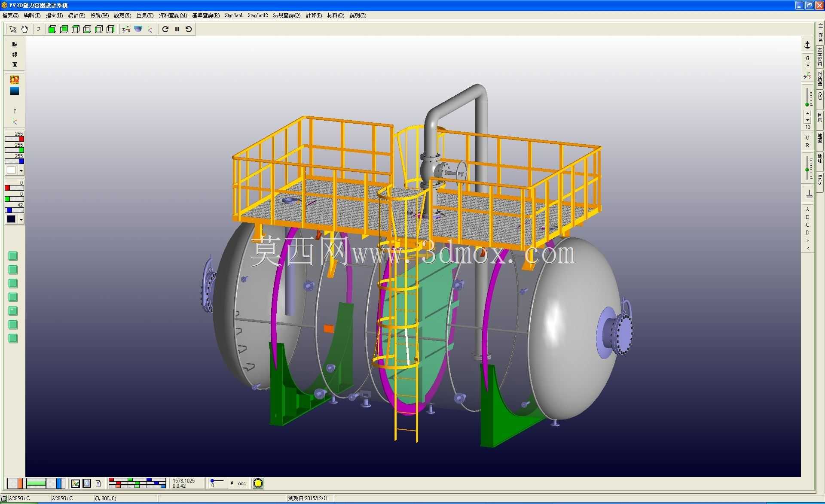Choose the third cube wireframe view icon
Viewport: 825px width, 504px height.
tap(76, 29)
